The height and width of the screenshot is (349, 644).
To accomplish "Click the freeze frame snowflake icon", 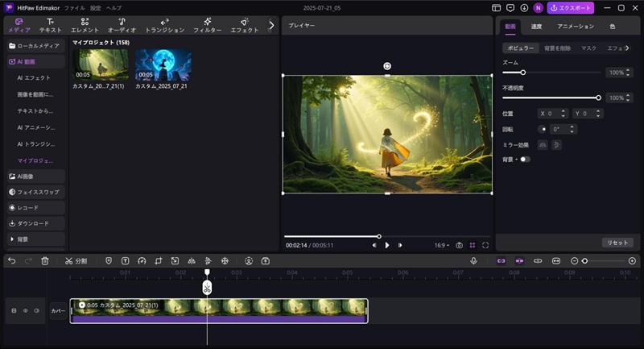I will [x=225, y=261].
